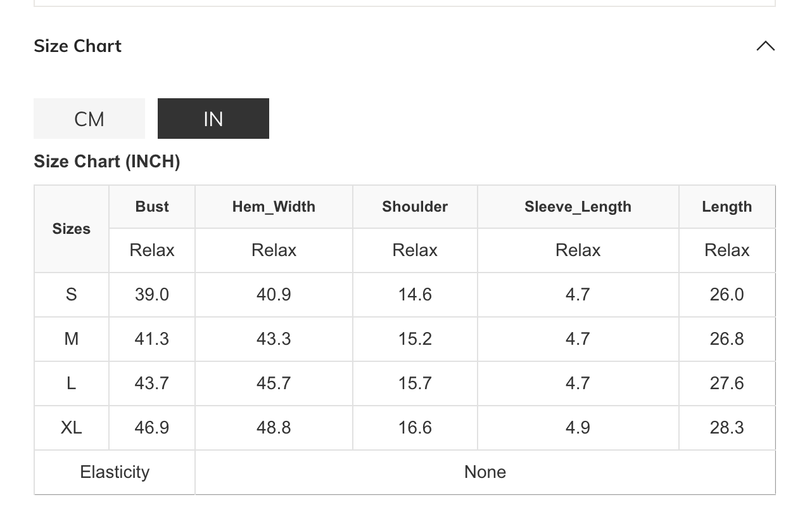Screen dimensions: 812x521
Task: Select the Relax label under Bust
Action: (x=152, y=250)
